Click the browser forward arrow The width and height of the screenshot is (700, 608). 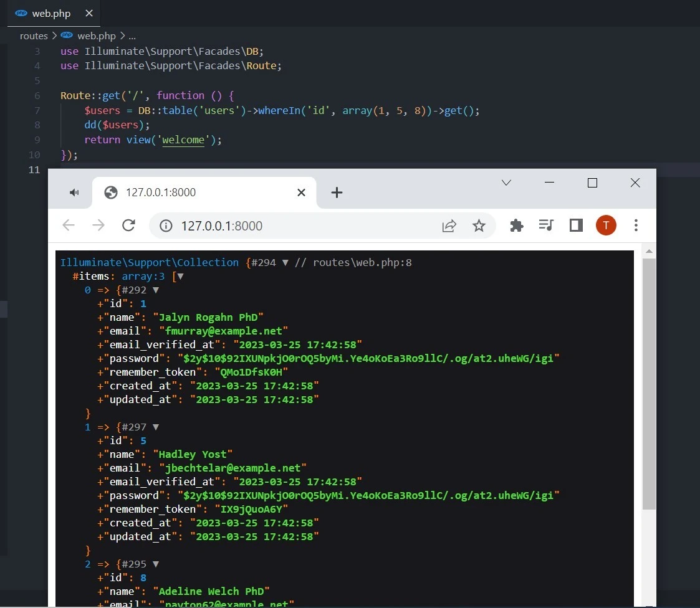(98, 226)
